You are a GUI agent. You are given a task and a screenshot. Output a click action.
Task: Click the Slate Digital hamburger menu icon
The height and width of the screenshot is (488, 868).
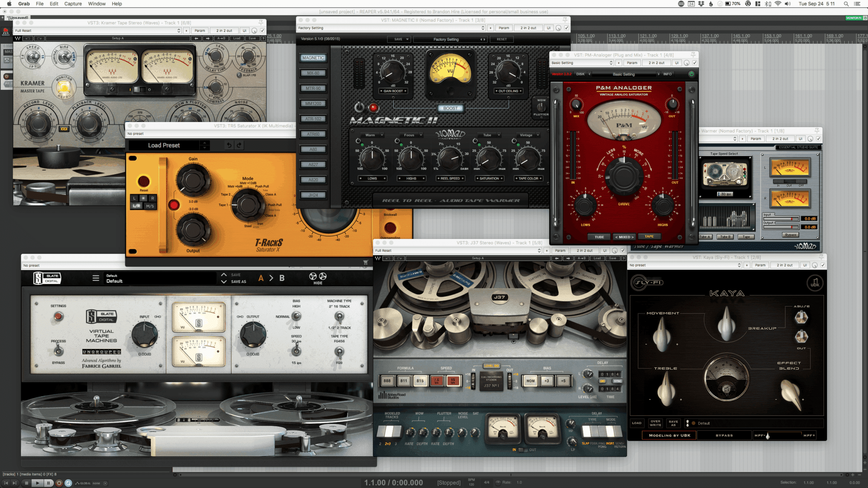96,278
